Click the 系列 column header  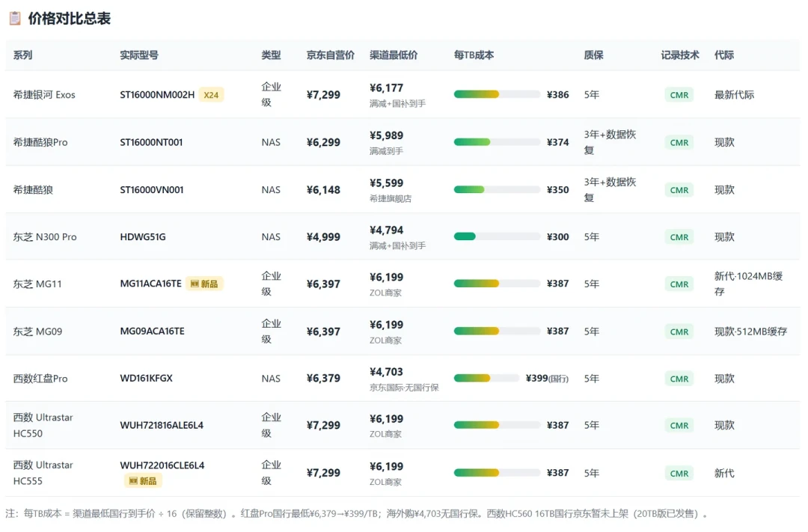click(22, 55)
